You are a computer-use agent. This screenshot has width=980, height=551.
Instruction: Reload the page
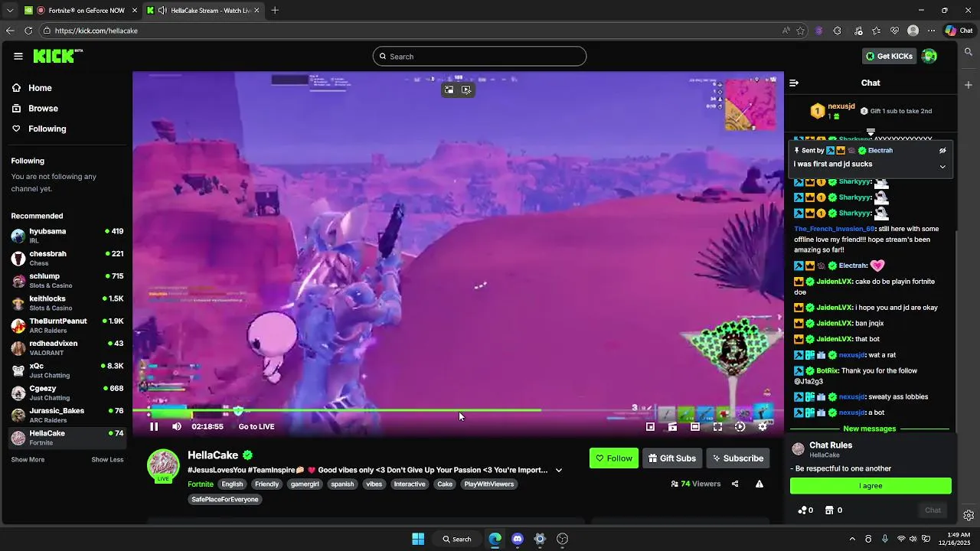pos(28,31)
